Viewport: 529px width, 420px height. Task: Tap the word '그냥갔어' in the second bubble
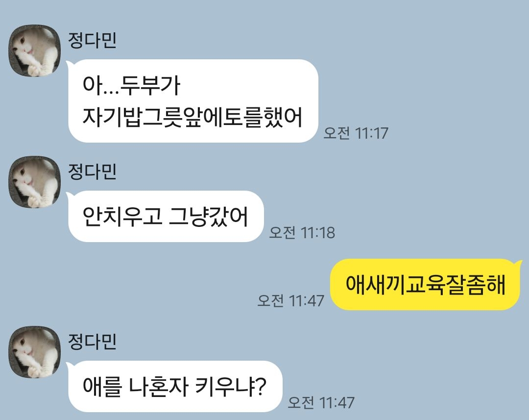pyautogui.click(x=209, y=217)
